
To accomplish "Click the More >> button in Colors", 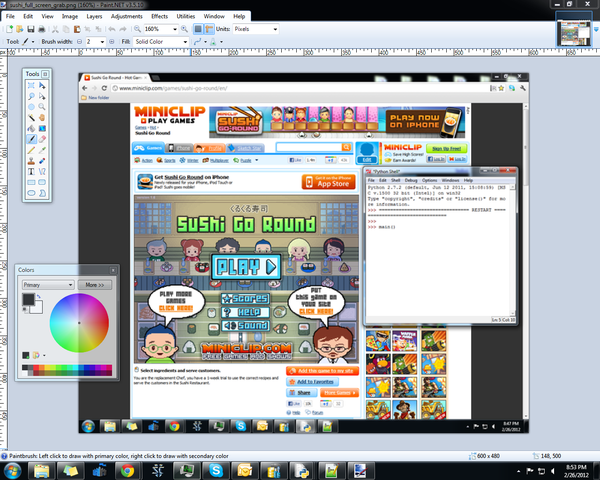I will point(95,285).
